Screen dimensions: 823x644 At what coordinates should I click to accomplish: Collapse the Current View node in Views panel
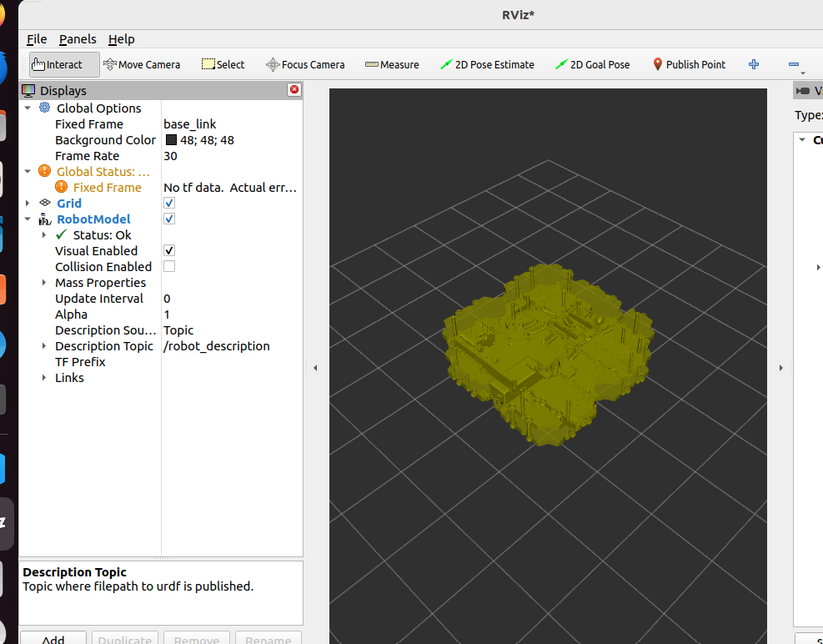(802, 139)
